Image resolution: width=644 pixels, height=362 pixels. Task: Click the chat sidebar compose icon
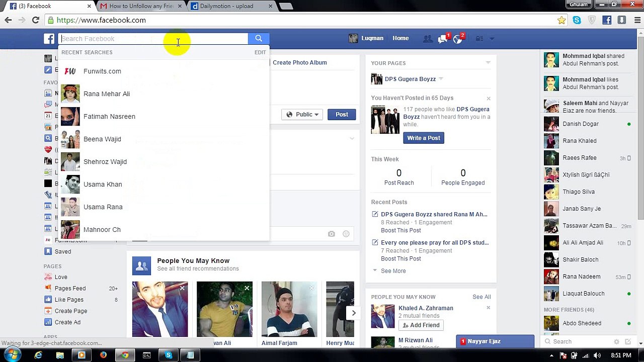[629, 341]
